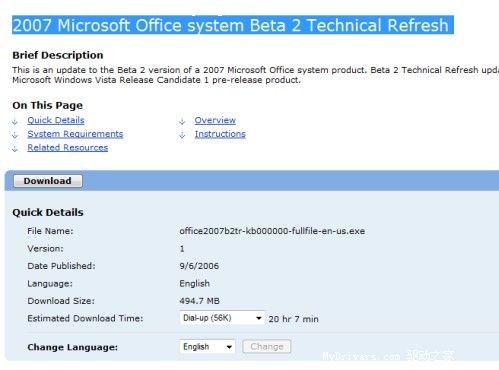The width and height of the screenshot is (499, 370).
Task: Click the Version value 1
Action: pos(182,249)
